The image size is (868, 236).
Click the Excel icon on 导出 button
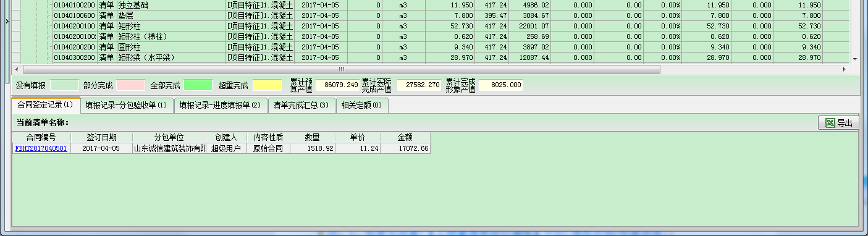[830, 123]
